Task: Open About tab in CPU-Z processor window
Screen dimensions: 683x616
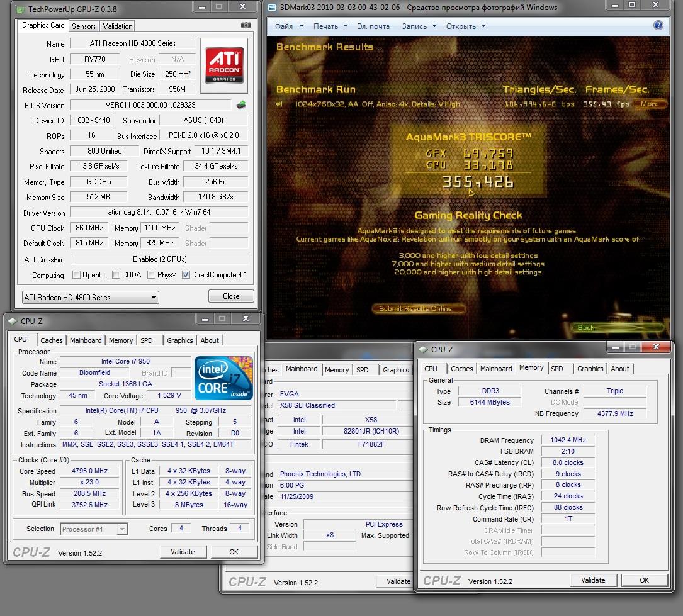Action: click(210, 340)
